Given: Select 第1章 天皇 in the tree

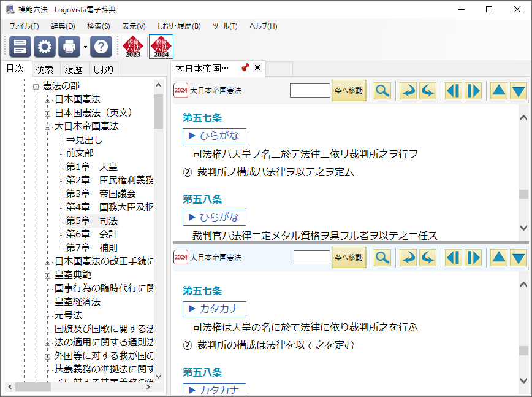Looking at the screenshot, I should (91, 166).
